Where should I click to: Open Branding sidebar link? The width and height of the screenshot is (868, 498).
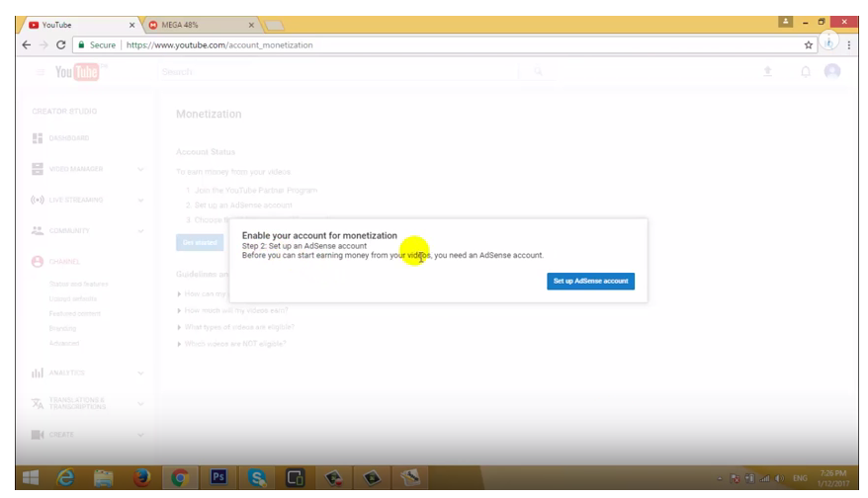pos(62,329)
